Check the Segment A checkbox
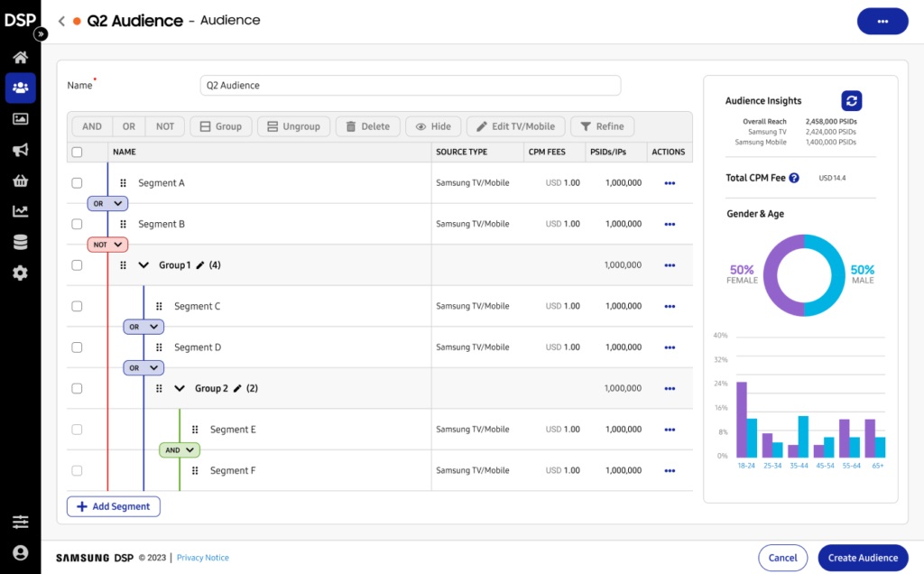 point(77,183)
